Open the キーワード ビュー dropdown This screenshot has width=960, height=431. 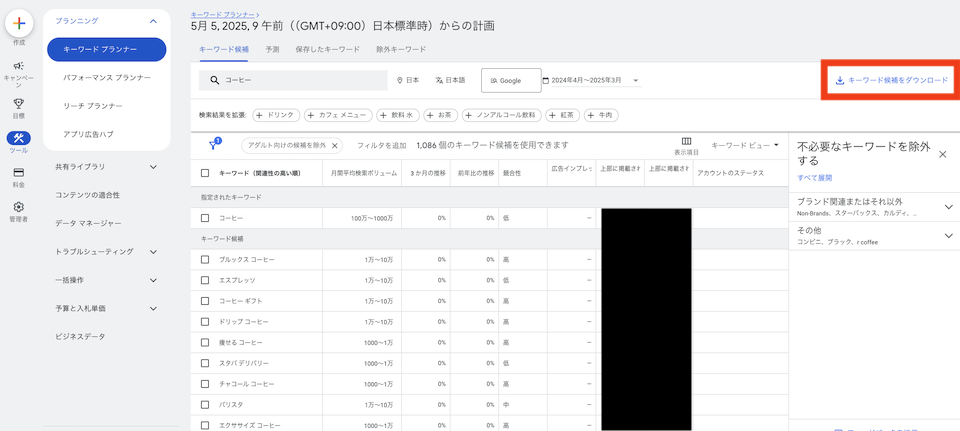pos(744,145)
